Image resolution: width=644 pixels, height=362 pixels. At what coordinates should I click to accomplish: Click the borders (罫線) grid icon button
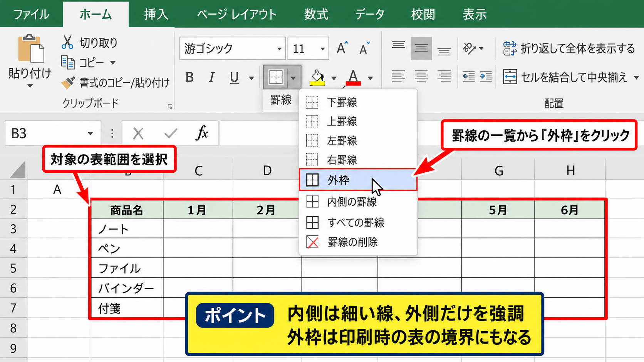[276, 77]
